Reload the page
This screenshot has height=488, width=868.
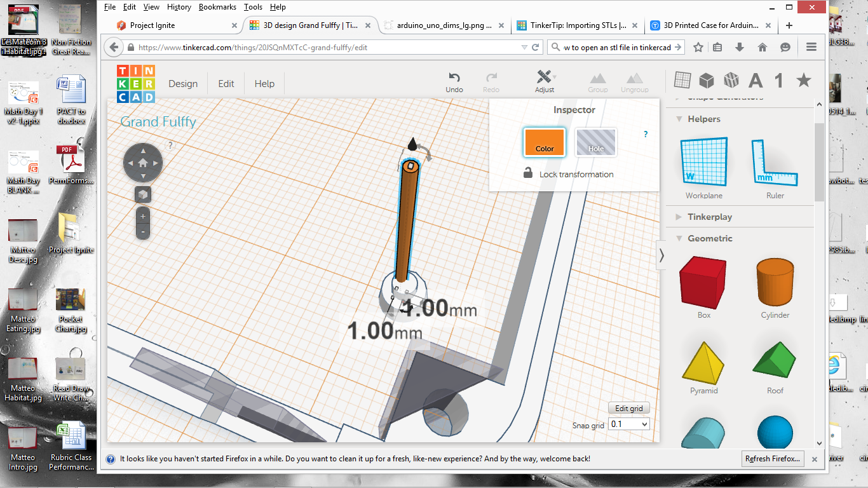(536, 47)
